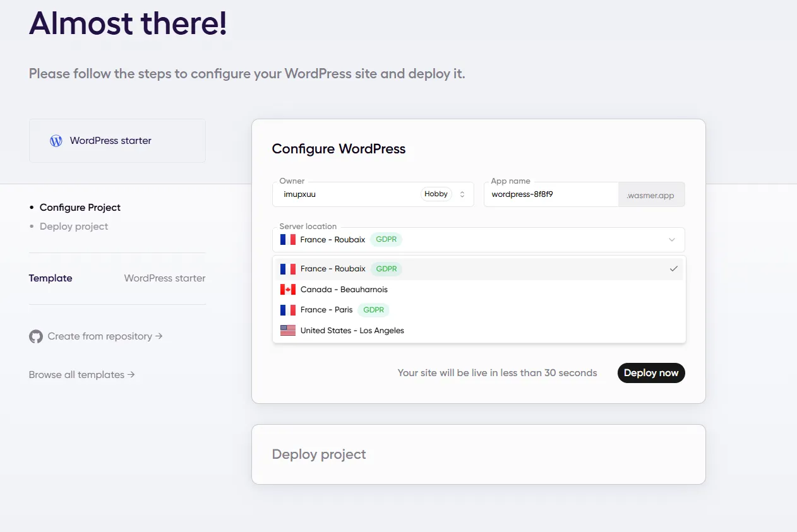Click the French flag in the selected server location field

288,240
